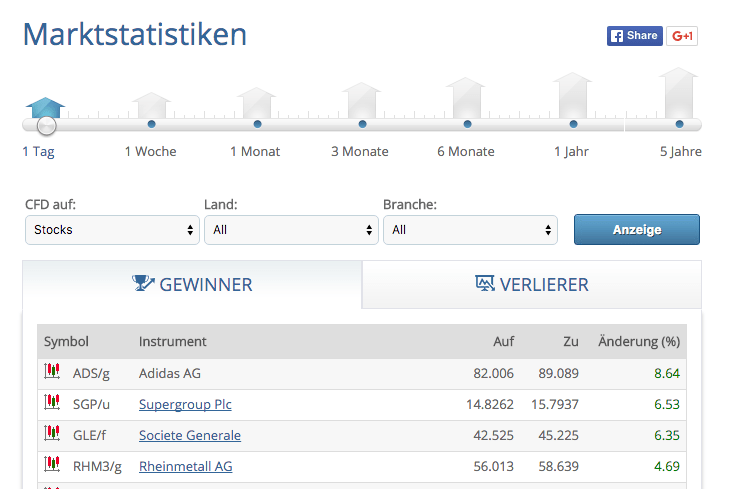Image resolution: width=752 pixels, height=489 pixels.
Task: Open the Rheinmetall AG link
Action: tap(186, 466)
